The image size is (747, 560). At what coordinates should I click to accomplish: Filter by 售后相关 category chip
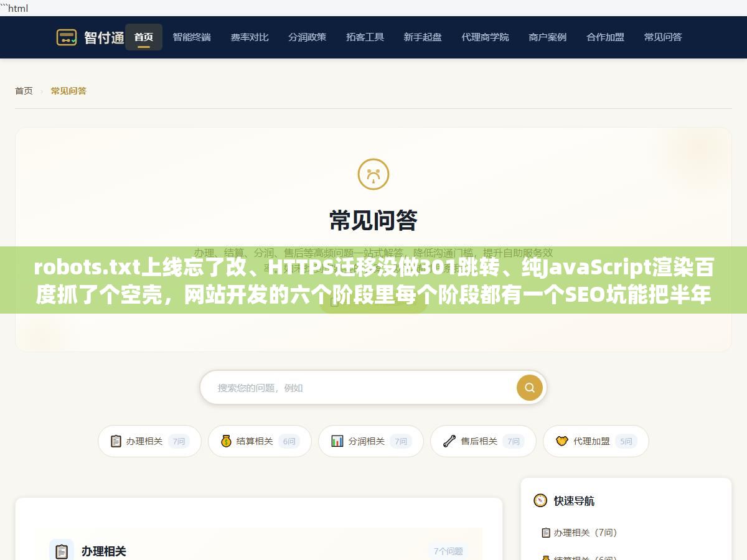(x=483, y=441)
